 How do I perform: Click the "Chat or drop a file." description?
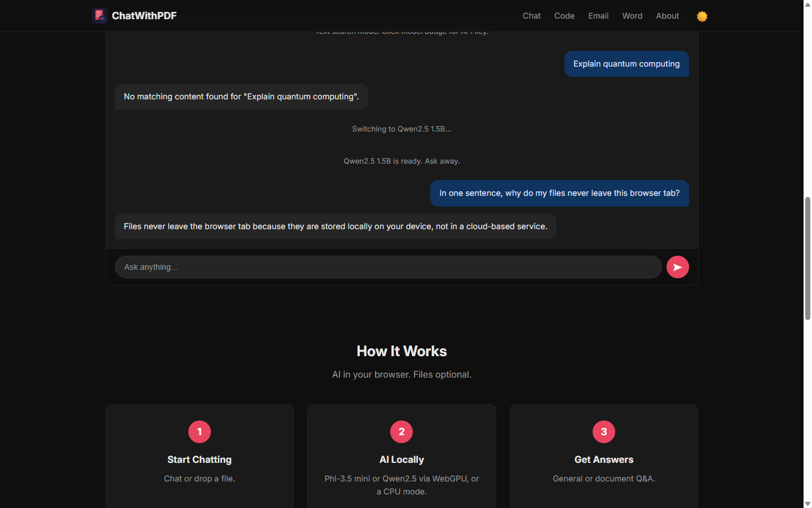tap(200, 479)
